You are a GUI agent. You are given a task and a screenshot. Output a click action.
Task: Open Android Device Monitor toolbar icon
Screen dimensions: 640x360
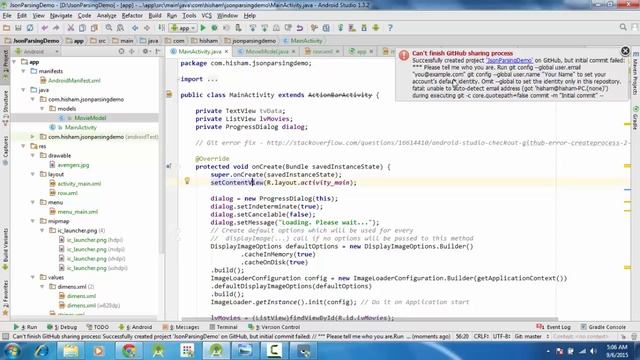pos(376,28)
